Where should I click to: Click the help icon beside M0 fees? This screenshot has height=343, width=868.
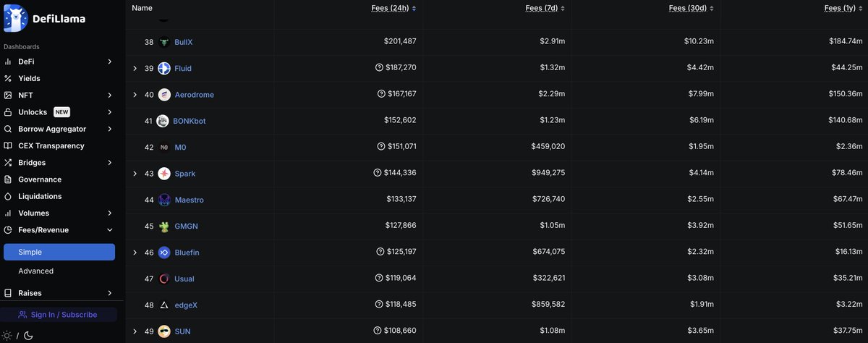click(x=381, y=147)
